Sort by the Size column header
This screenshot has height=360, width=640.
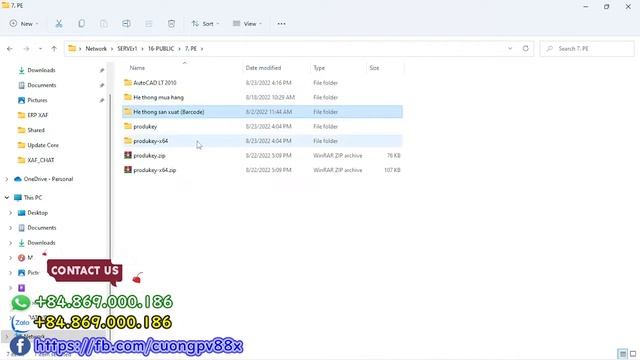(x=374, y=68)
